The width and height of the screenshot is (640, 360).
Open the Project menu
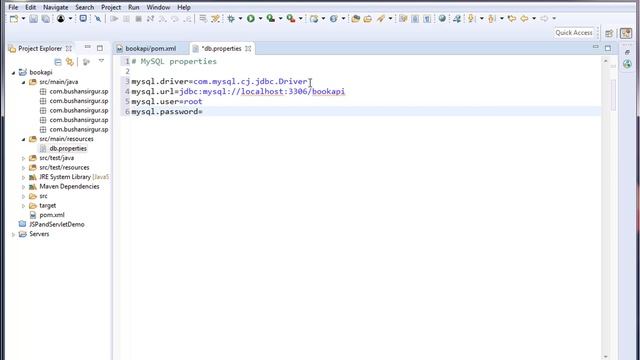click(111, 7)
